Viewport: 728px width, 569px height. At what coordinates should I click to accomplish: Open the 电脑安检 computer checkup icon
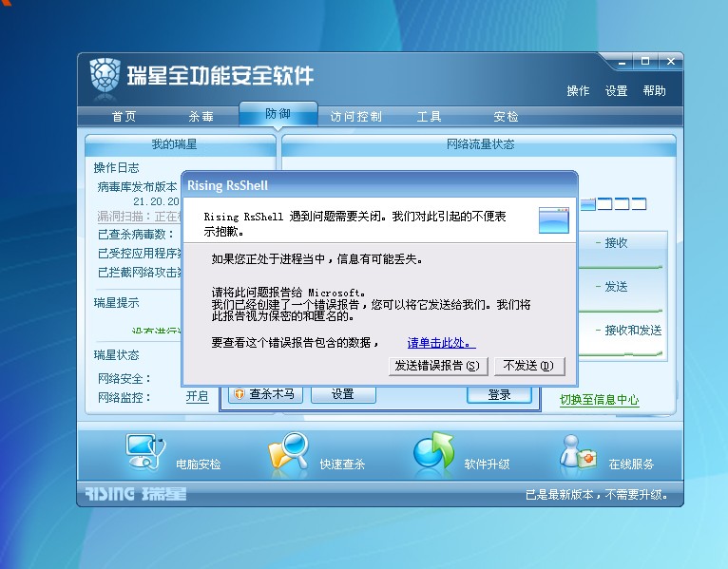145,452
